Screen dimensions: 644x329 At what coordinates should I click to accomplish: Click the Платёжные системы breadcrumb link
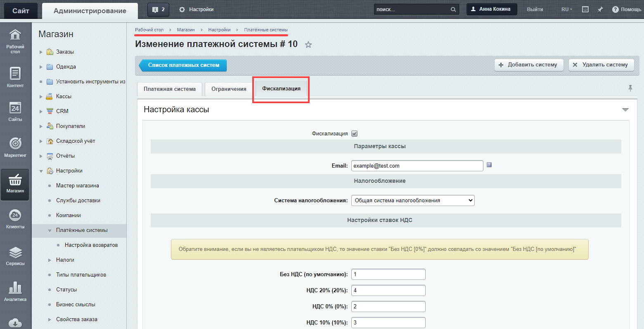click(x=266, y=30)
